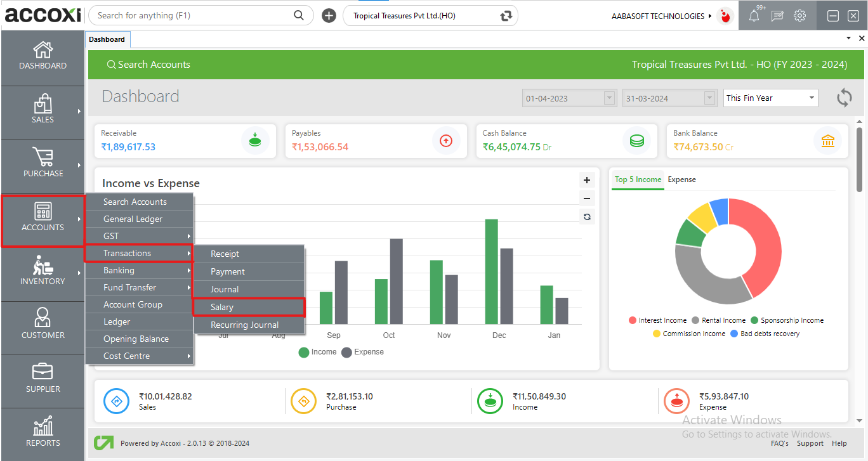868x461 pixels.
Task: Switch to the Expense tab
Action: [x=681, y=179]
